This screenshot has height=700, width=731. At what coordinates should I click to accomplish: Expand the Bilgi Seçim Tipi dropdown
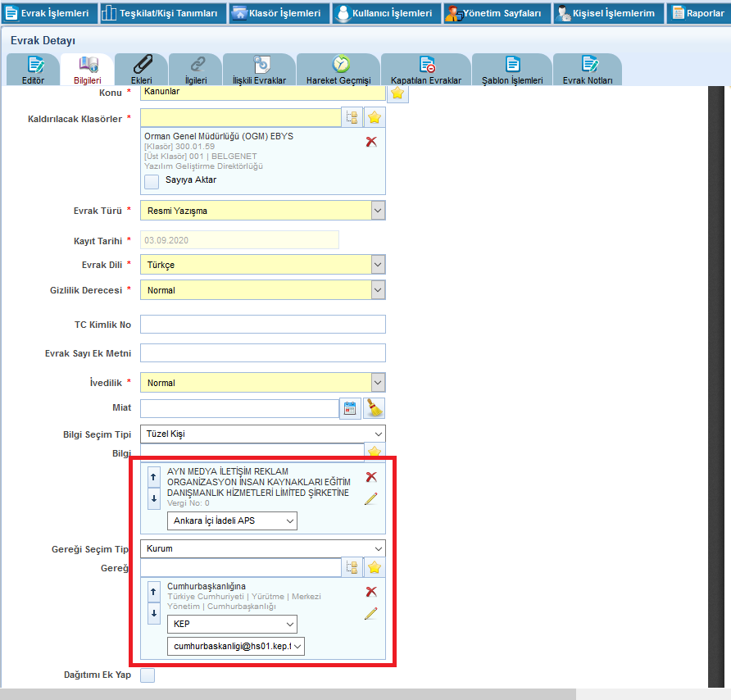click(263, 434)
